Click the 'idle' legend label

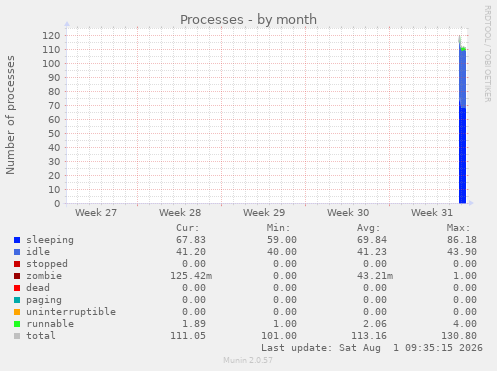tap(38, 252)
